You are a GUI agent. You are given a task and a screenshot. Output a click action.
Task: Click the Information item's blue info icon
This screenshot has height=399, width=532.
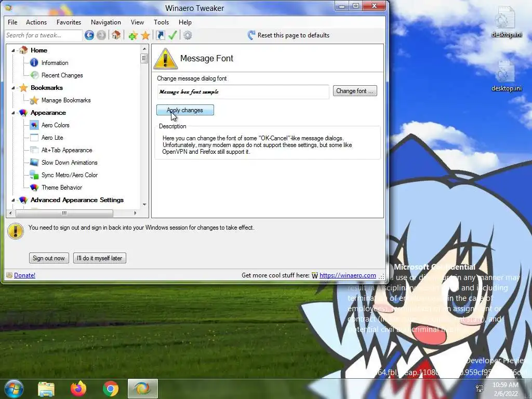point(34,62)
